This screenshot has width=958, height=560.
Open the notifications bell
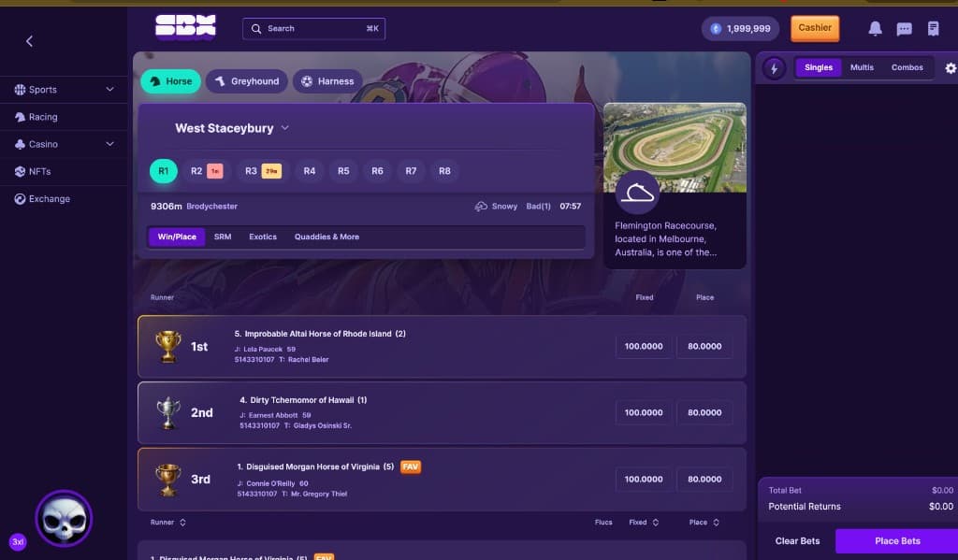pos(875,29)
